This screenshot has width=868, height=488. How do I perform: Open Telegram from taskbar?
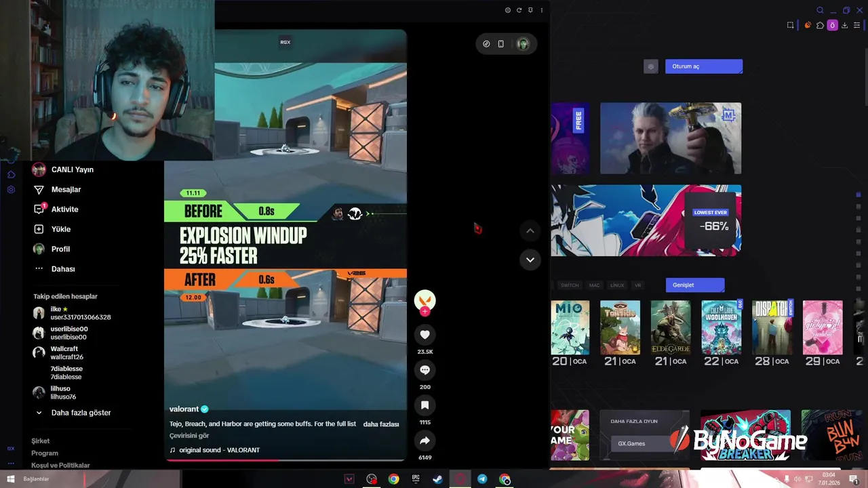482,479
